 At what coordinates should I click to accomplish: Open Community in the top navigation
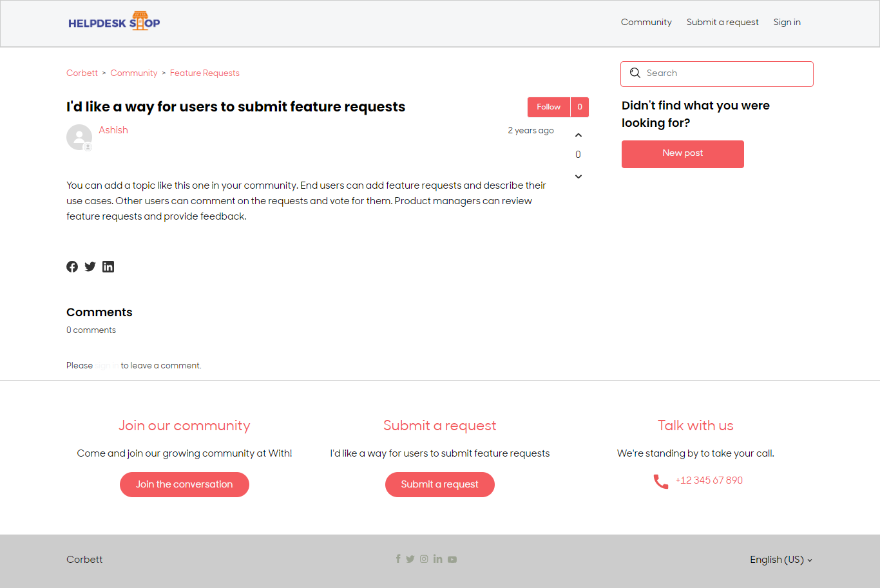646,22
